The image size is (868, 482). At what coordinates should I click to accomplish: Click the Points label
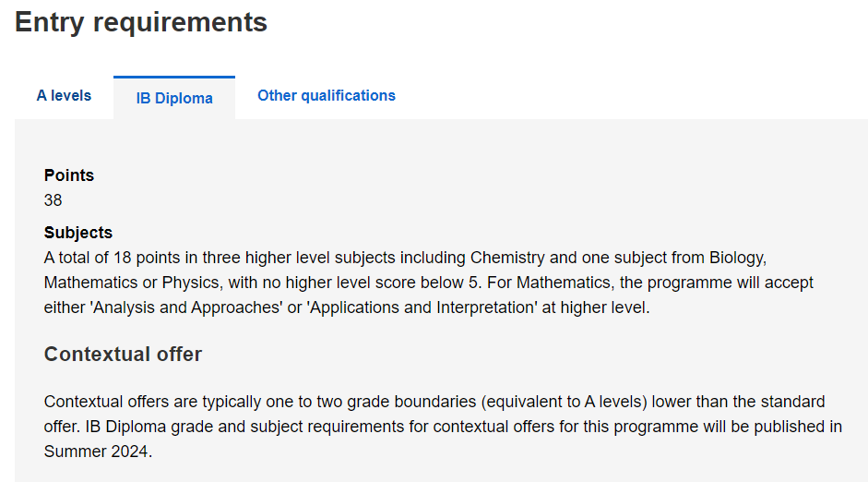[x=69, y=175]
